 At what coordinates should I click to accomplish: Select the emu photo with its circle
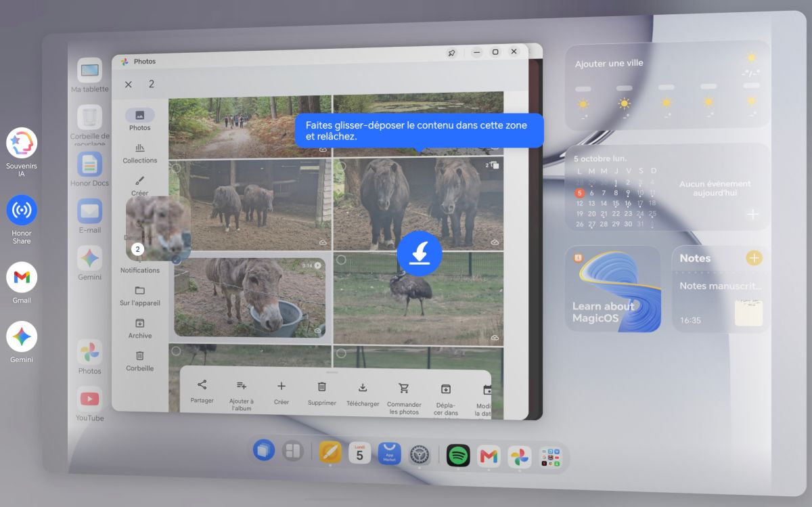tap(341, 260)
